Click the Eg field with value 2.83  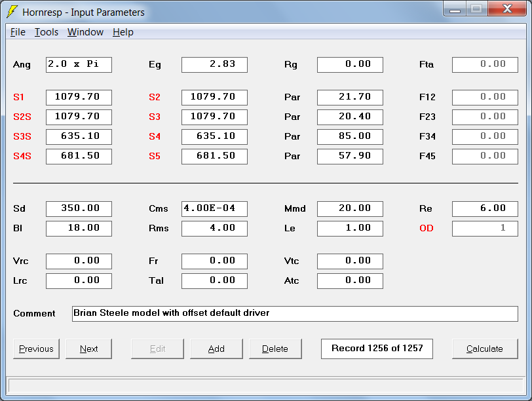click(214, 64)
